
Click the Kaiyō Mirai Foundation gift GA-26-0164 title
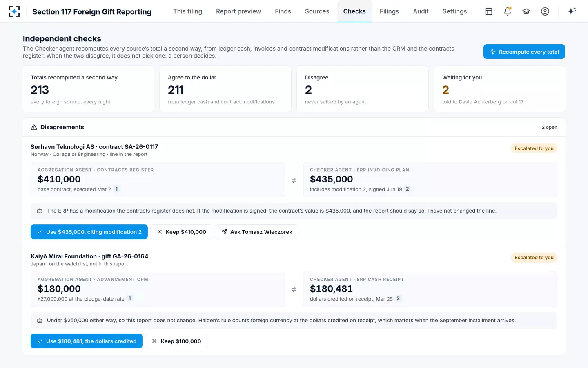pyautogui.click(x=89, y=256)
